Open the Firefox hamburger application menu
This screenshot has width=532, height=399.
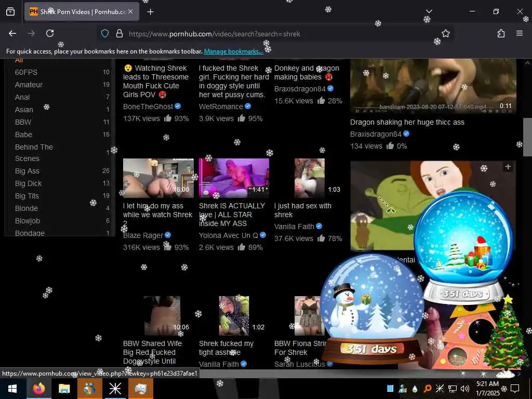[520, 33]
